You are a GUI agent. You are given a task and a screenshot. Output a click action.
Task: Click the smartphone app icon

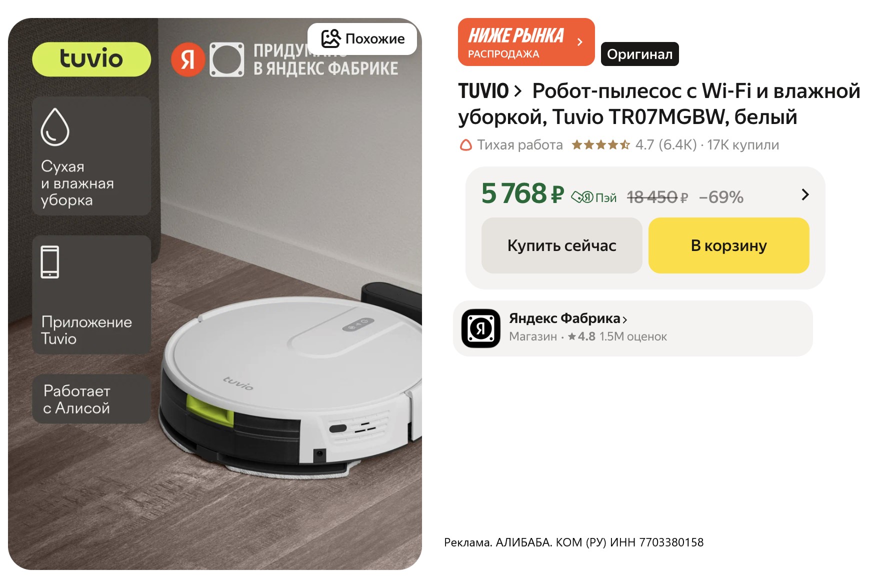pos(50,261)
